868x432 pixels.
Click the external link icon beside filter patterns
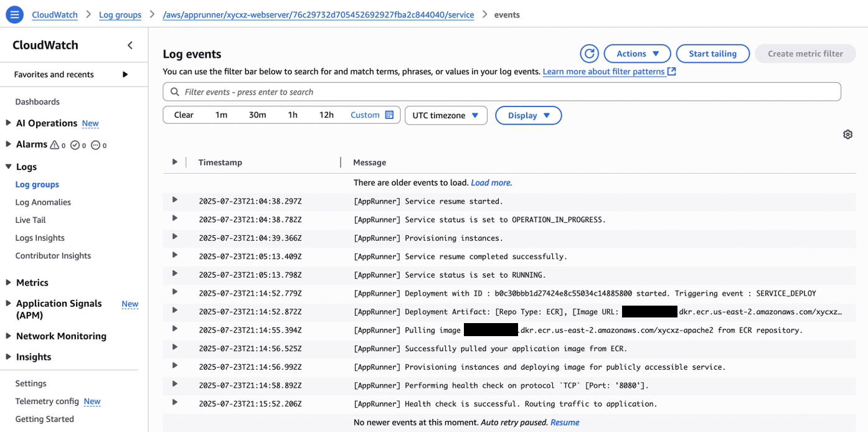tap(672, 72)
